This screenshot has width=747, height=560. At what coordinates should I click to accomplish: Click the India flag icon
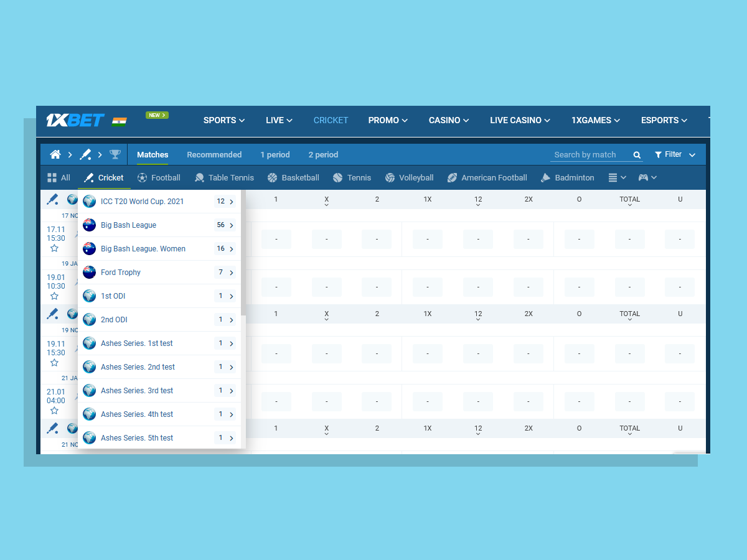120,121
